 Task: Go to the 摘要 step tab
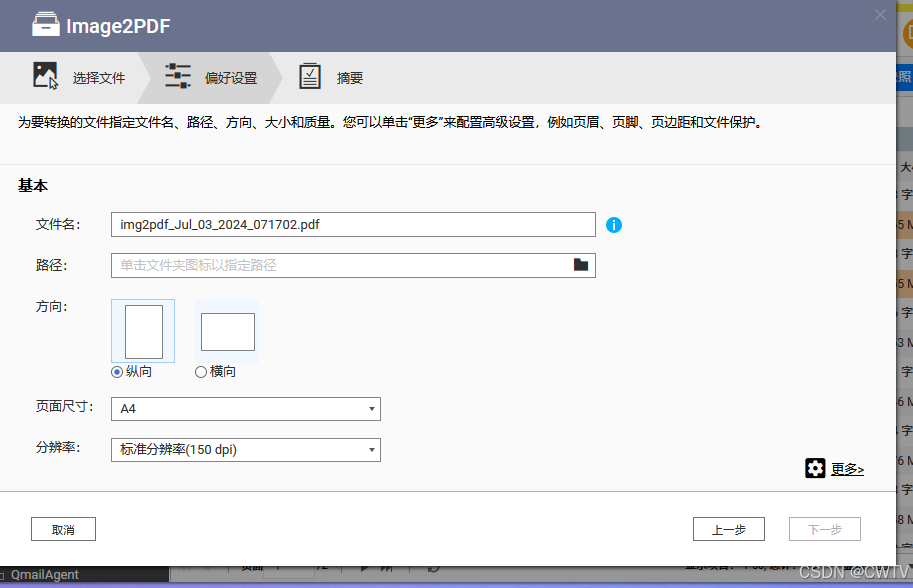(331, 77)
